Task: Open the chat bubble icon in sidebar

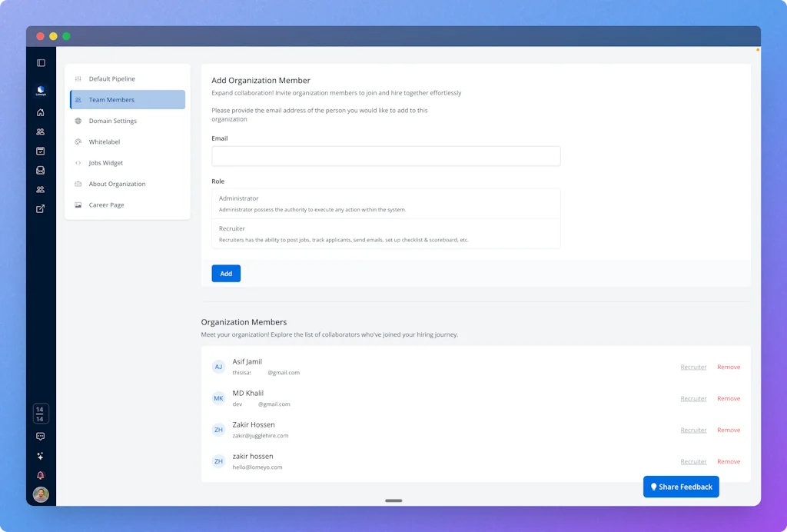Action: (41, 437)
